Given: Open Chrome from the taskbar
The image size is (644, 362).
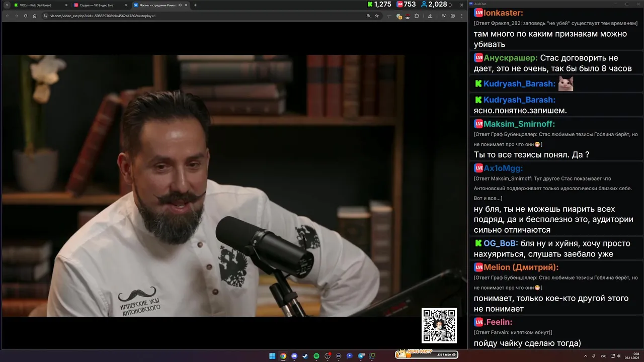Looking at the screenshot, I should tap(283, 356).
